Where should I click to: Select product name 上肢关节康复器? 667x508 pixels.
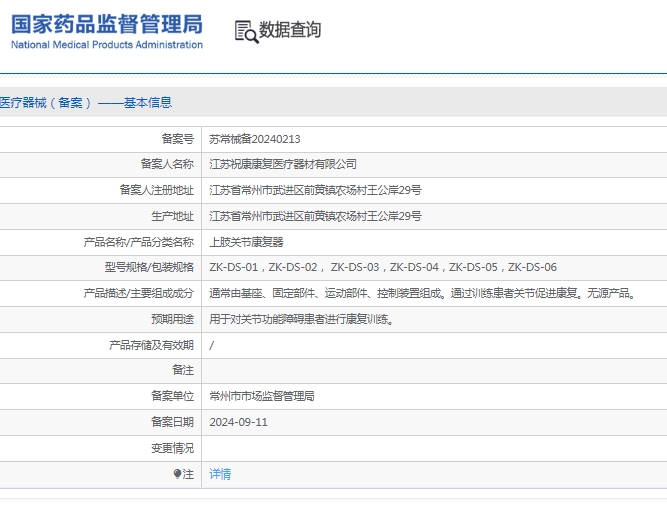pyautogui.click(x=246, y=242)
